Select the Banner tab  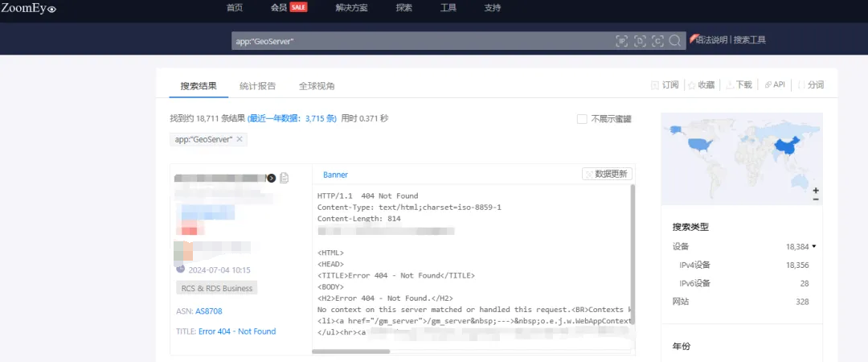coord(335,175)
